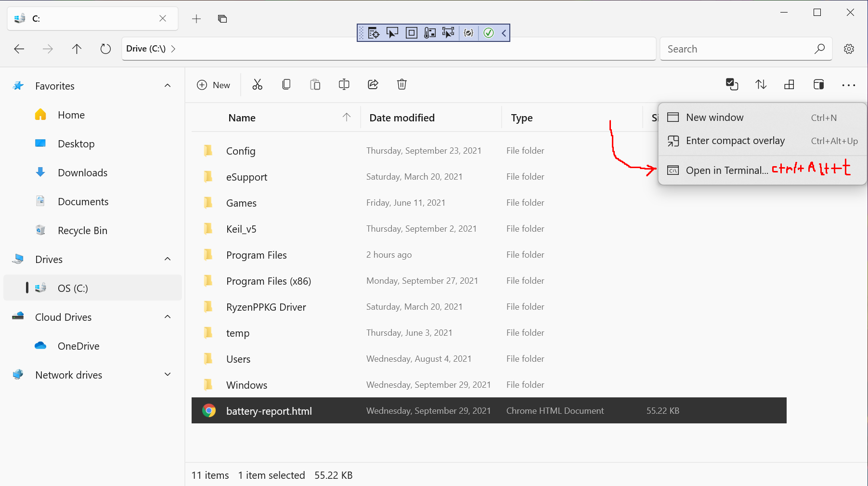Open the selection options icon
868x486 pixels.
[x=732, y=85]
